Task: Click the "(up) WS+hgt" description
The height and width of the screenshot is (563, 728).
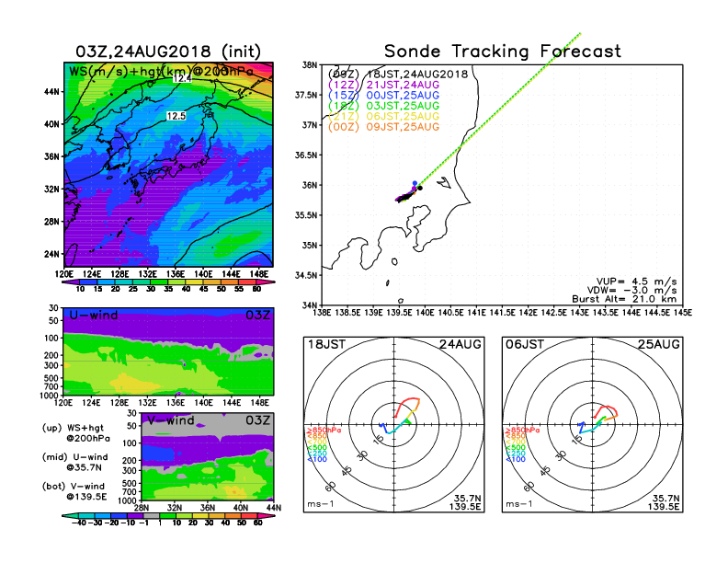Action: tap(73, 428)
